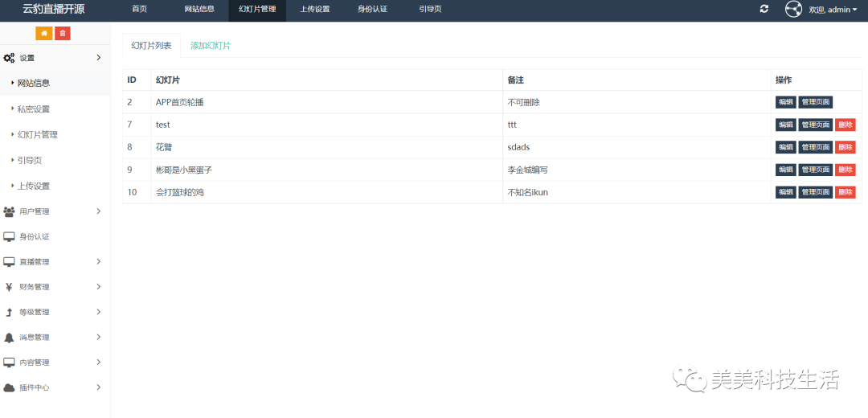
Task: Click the 备注 column header
Action: (x=637, y=80)
